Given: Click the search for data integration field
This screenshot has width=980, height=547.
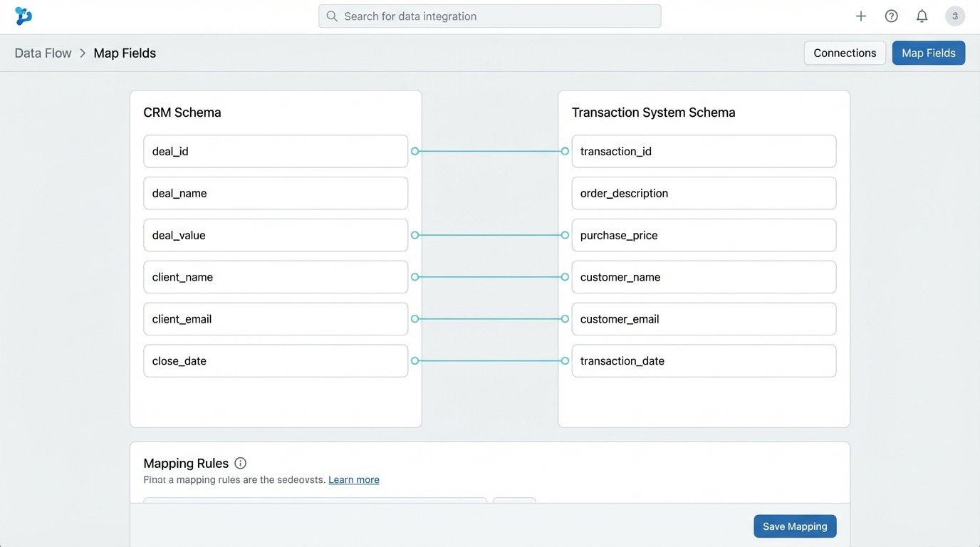Looking at the screenshot, I should coord(489,16).
